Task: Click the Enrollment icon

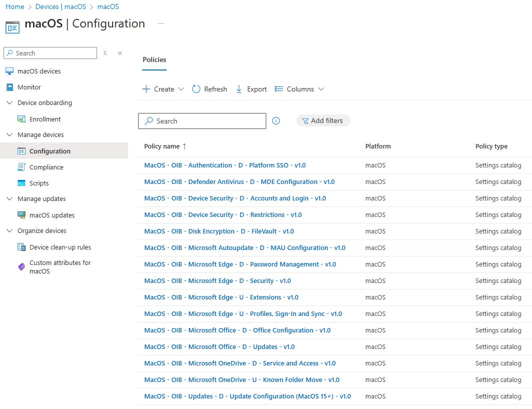Action: coord(22,119)
